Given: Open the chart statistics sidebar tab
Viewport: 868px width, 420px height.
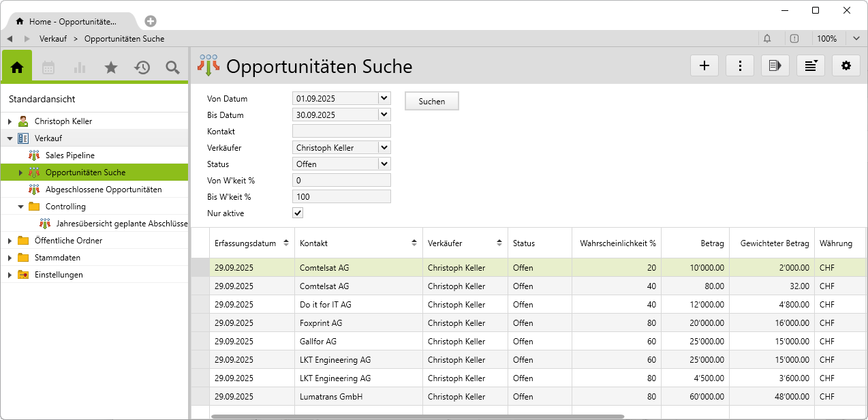Looking at the screenshot, I should click(x=80, y=67).
